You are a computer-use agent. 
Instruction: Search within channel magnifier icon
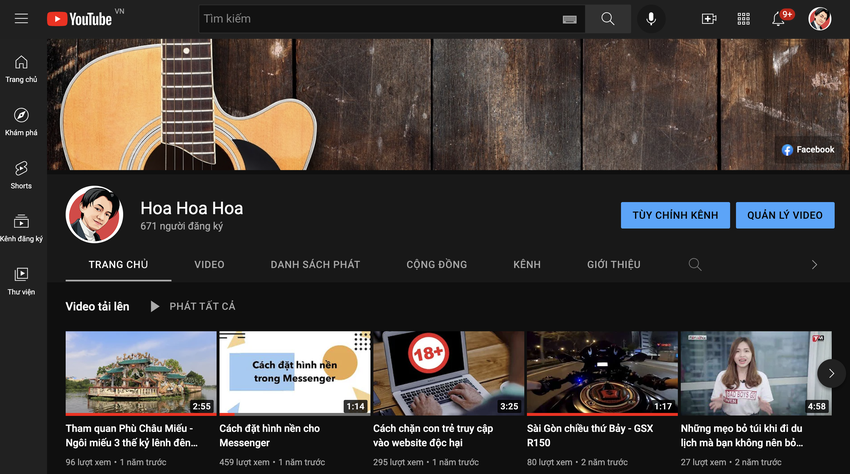695,265
